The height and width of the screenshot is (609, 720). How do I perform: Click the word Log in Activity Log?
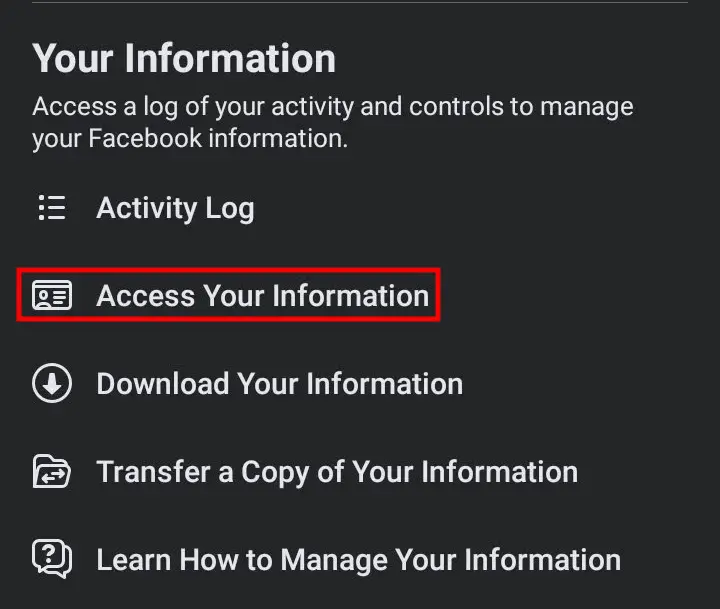(230, 209)
